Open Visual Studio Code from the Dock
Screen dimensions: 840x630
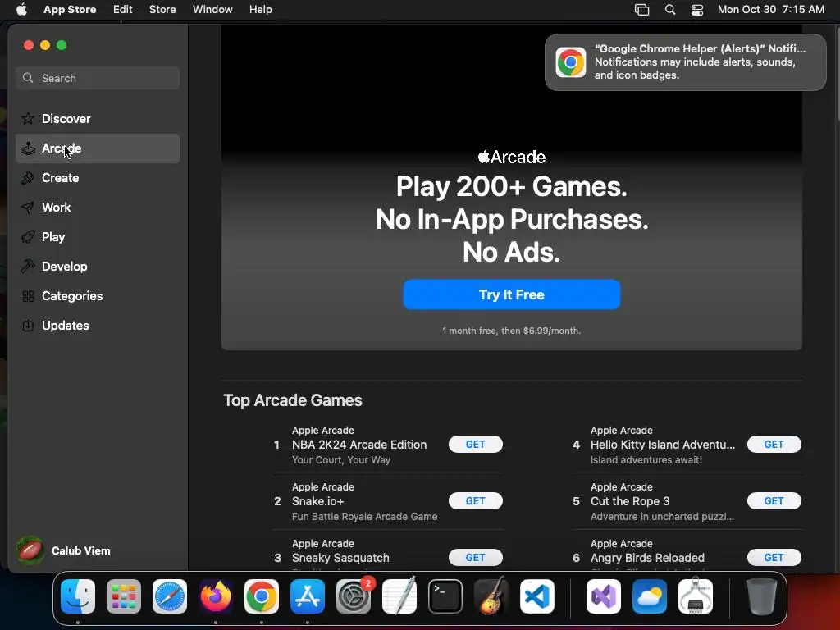(x=537, y=596)
